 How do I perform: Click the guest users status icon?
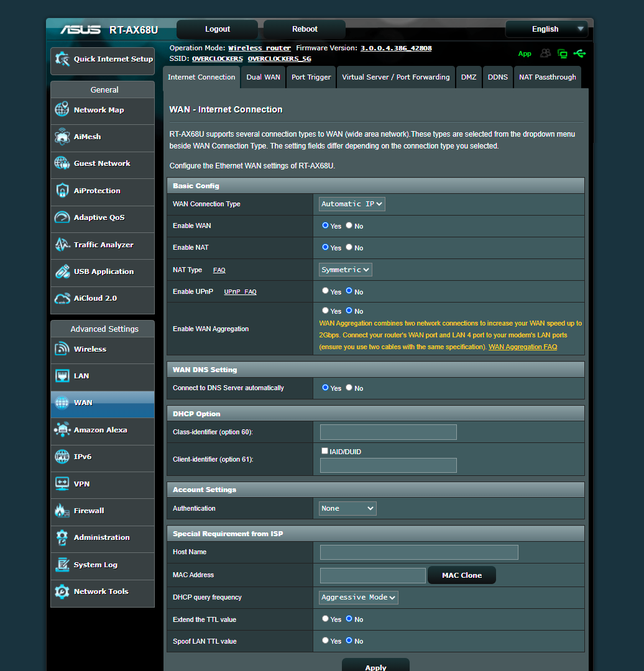pos(545,53)
